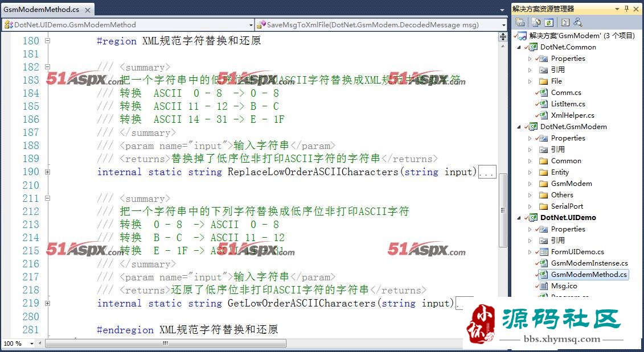Click 引用 references icon under DotNet.UIDemo
The width and height of the screenshot is (644, 352).
(543, 241)
